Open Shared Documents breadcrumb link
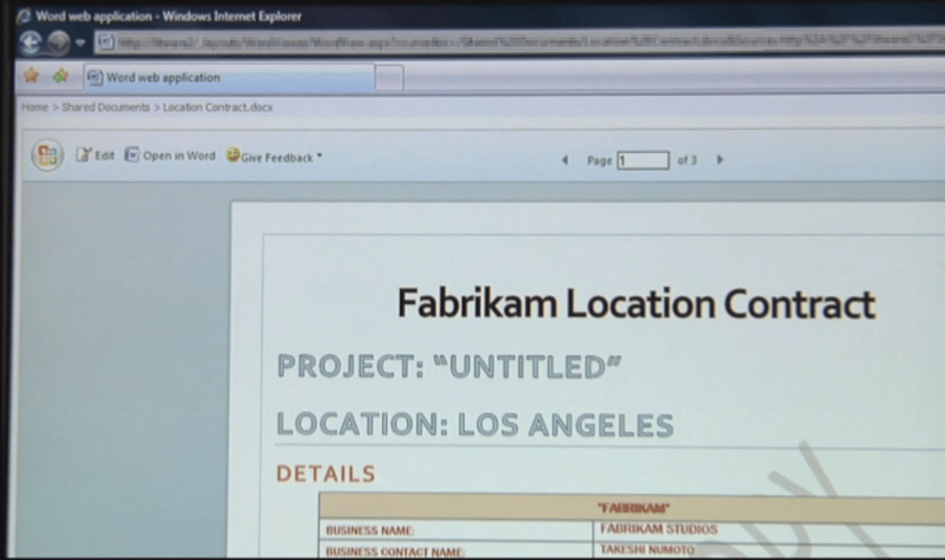The image size is (945, 560). pyautogui.click(x=105, y=107)
